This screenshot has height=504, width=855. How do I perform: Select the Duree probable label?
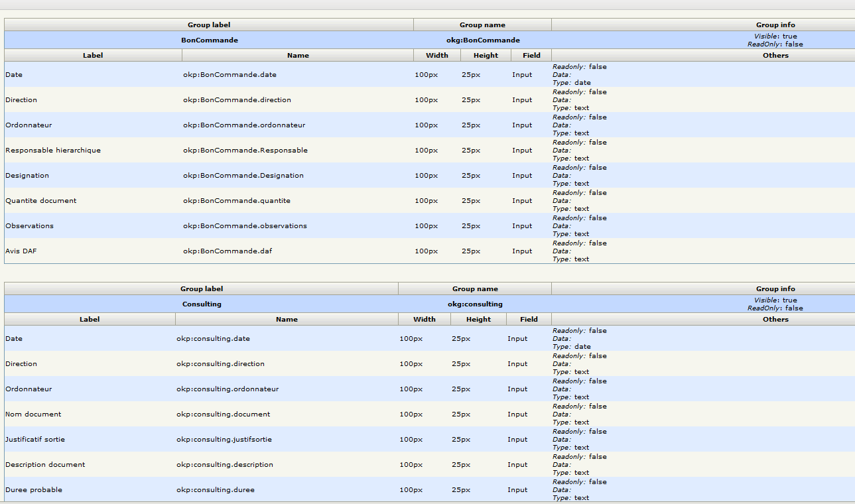pyautogui.click(x=34, y=490)
